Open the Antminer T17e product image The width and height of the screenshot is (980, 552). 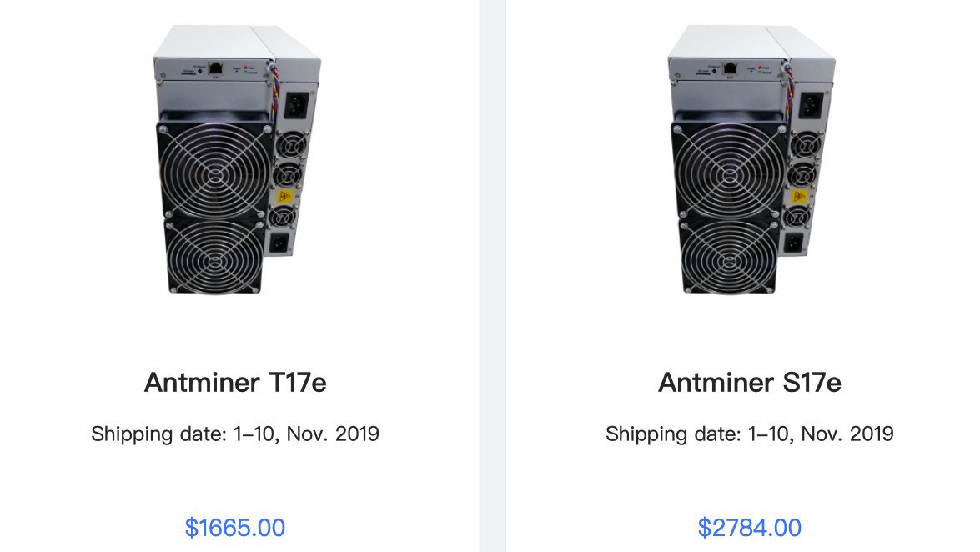[236, 158]
